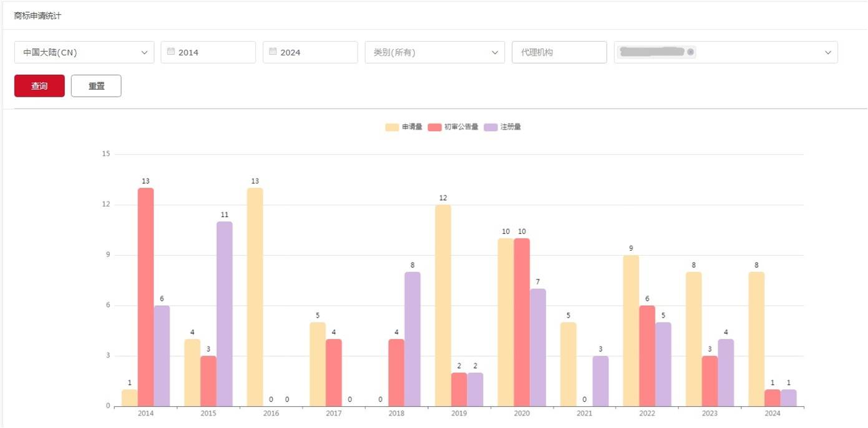The height and width of the screenshot is (428, 868).
Task: Open the 中国大陆(CN) region dropdown
Action: [x=84, y=52]
